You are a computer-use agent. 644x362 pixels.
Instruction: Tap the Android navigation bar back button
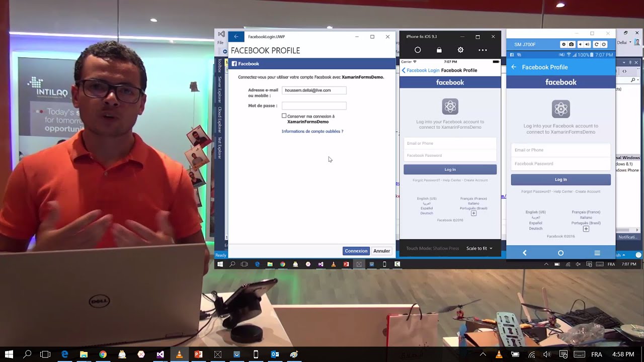pos(524,253)
